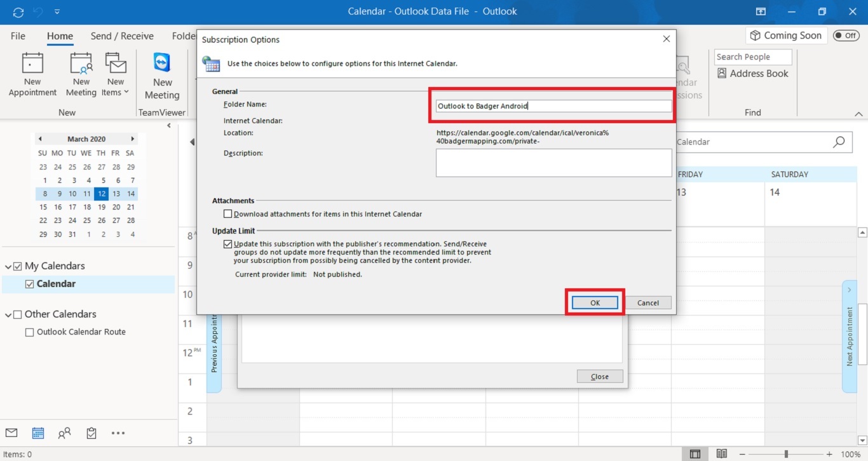Select March 25 in mini calendar
This screenshot has height=461, width=868.
click(87, 220)
